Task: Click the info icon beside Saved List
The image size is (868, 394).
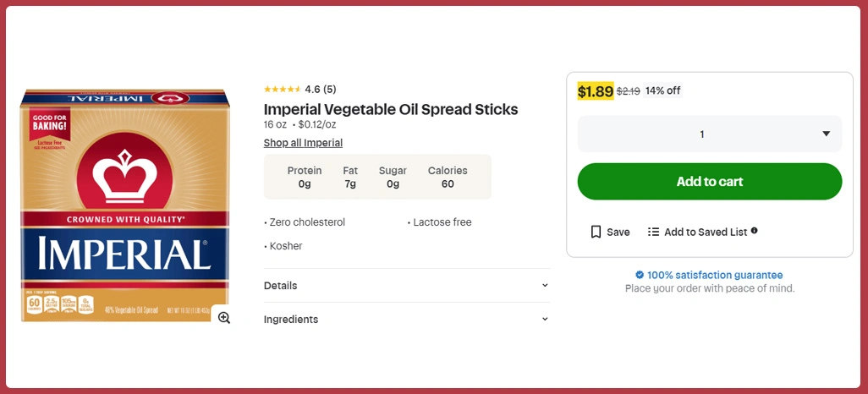Action: (755, 231)
